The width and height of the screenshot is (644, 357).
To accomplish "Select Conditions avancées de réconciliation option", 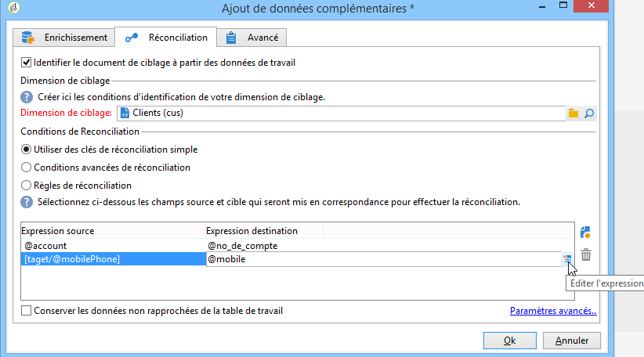I will point(26,168).
